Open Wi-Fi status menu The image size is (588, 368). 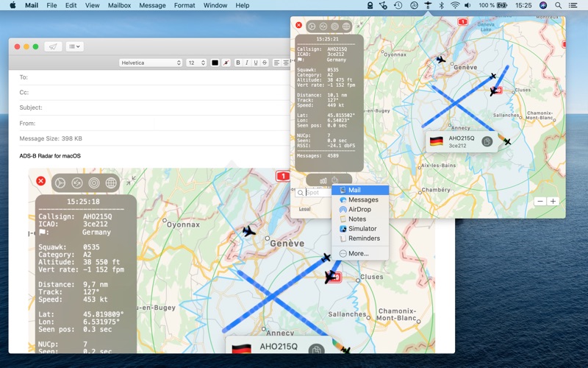coord(455,5)
